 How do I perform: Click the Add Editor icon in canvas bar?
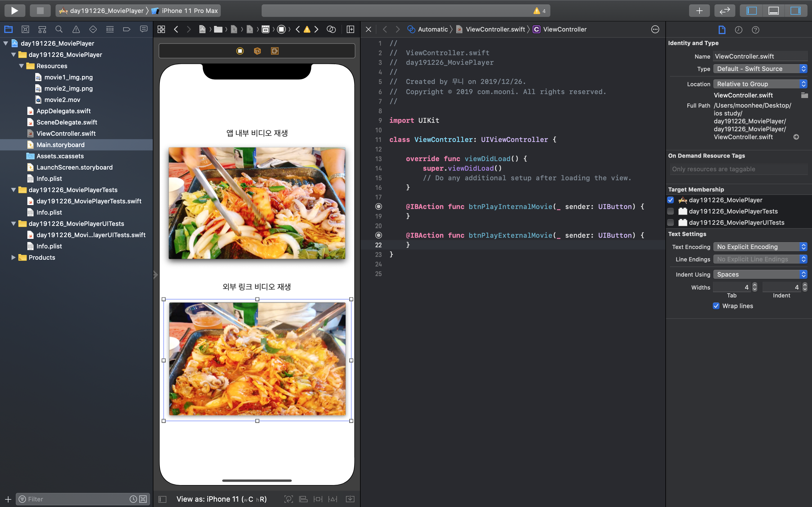350,30
